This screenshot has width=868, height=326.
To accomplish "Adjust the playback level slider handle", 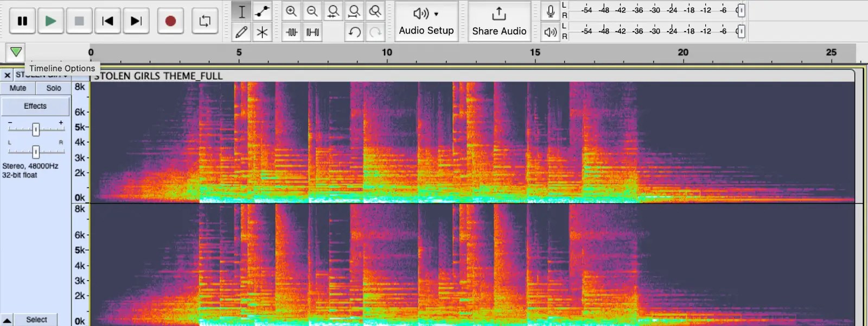I will point(741,32).
